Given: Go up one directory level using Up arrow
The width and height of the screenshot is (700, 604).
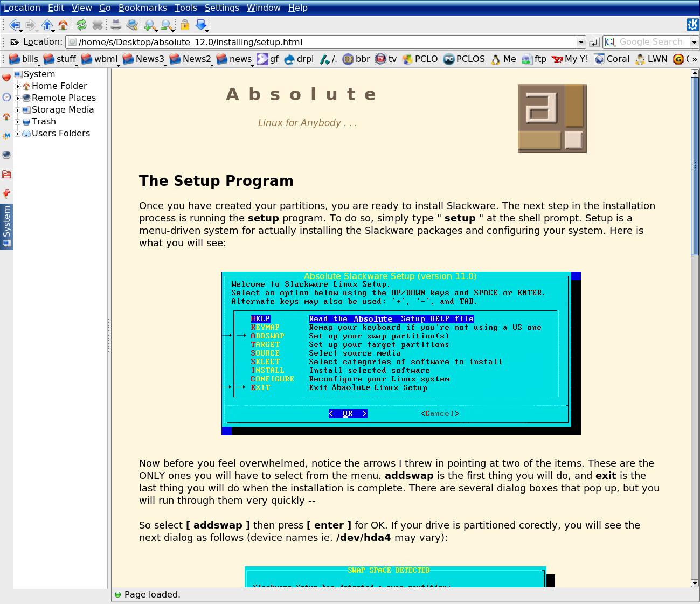Looking at the screenshot, I should click(x=47, y=25).
